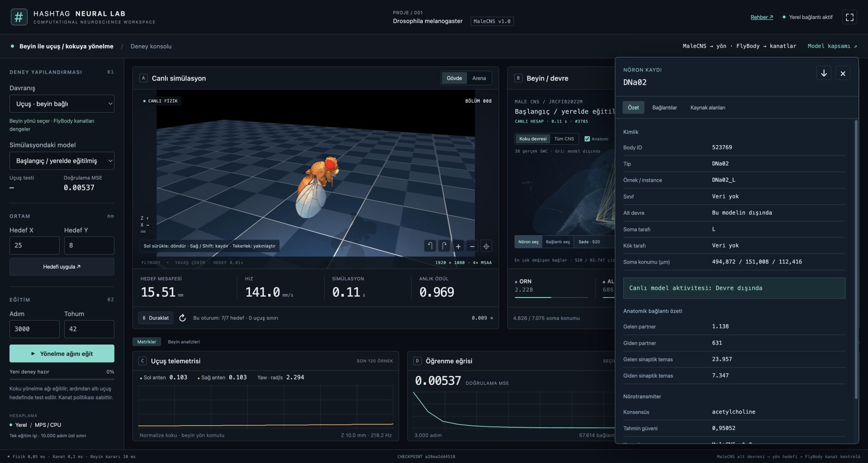Viewport: 868px width, 463px height.
Task: Switch circuit view to Tüm CNS
Action: point(564,139)
